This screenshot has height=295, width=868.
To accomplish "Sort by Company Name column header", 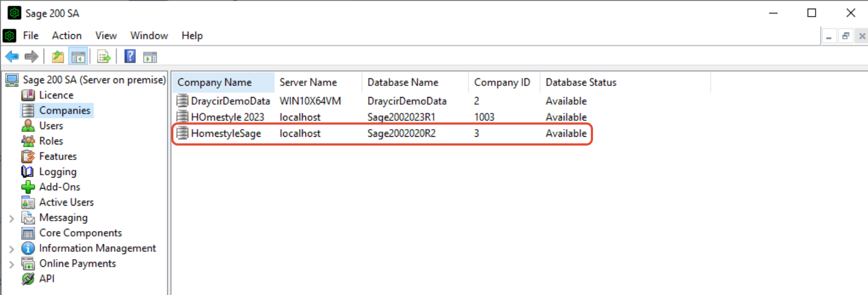I will (x=224, y=82).
